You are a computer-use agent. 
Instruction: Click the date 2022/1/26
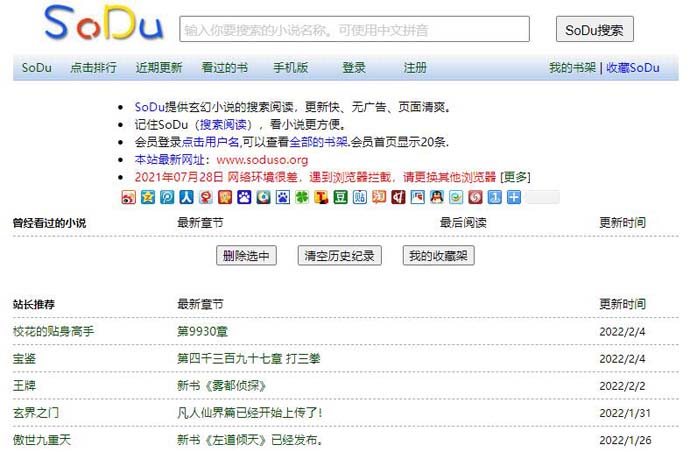(625, 440)
